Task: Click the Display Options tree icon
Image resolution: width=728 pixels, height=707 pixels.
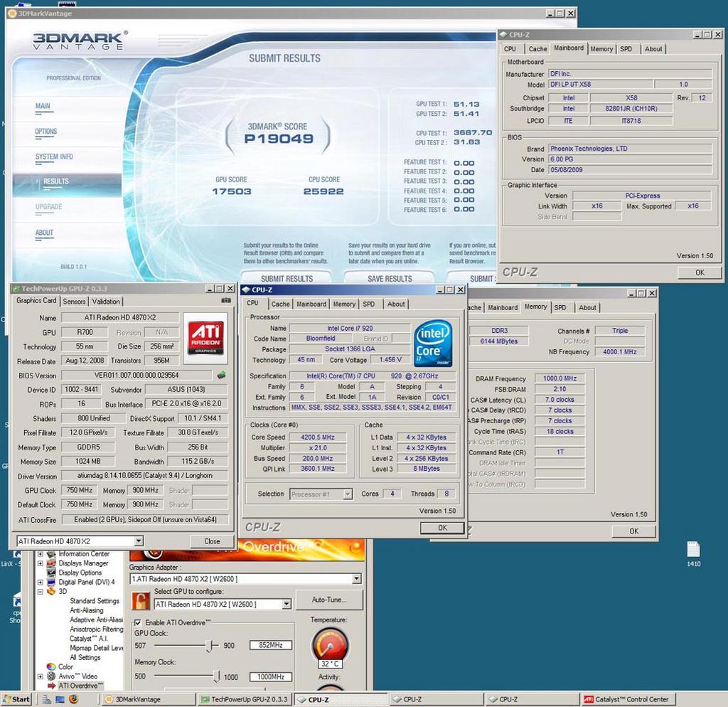Action: [51, 573]
